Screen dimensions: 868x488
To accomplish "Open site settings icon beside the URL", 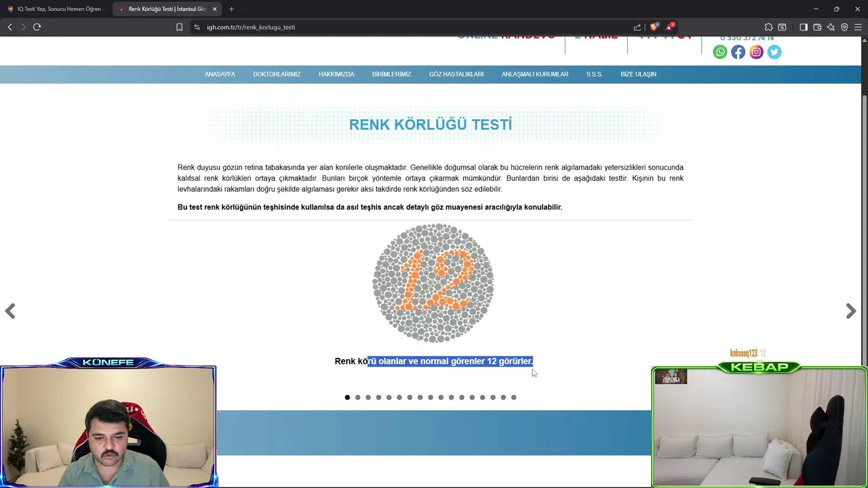I will tap(197, 27).
